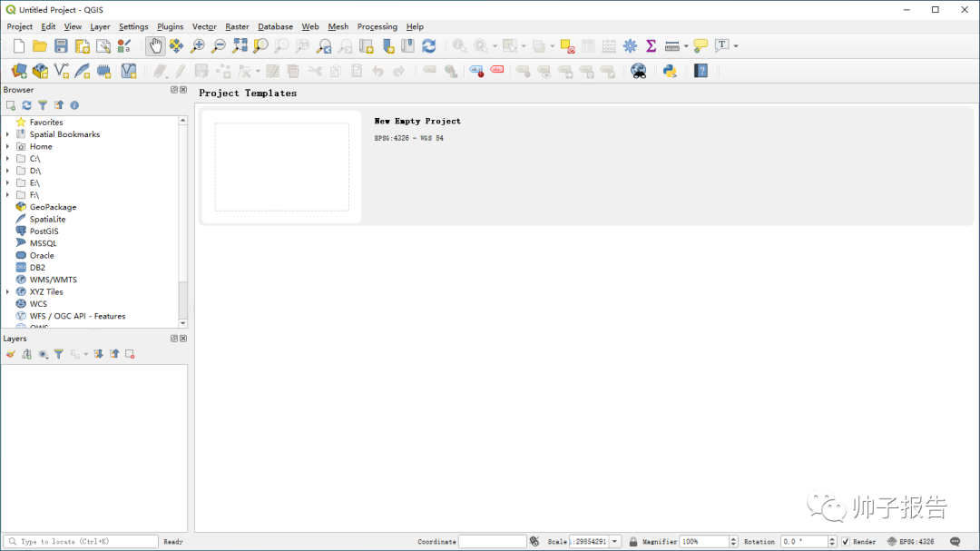Select the Measure Line ruler tool
Screen dimensions: 980x551
click(x=671, y=45)
